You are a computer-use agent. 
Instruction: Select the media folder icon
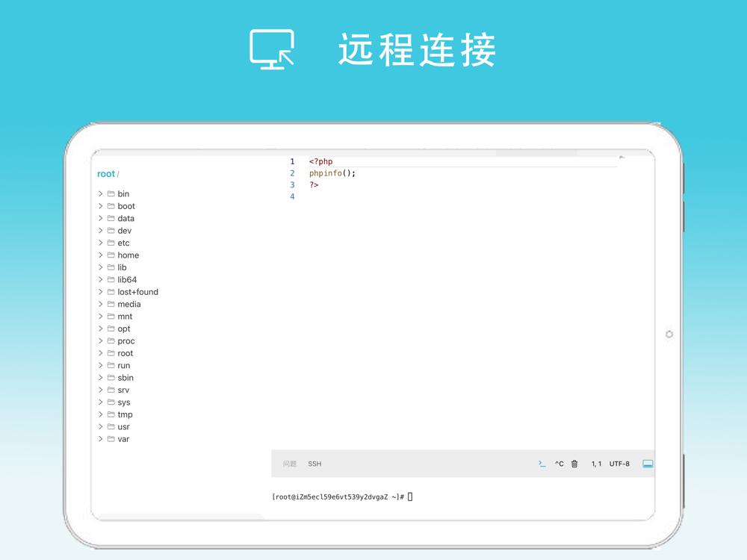point(111,304)
